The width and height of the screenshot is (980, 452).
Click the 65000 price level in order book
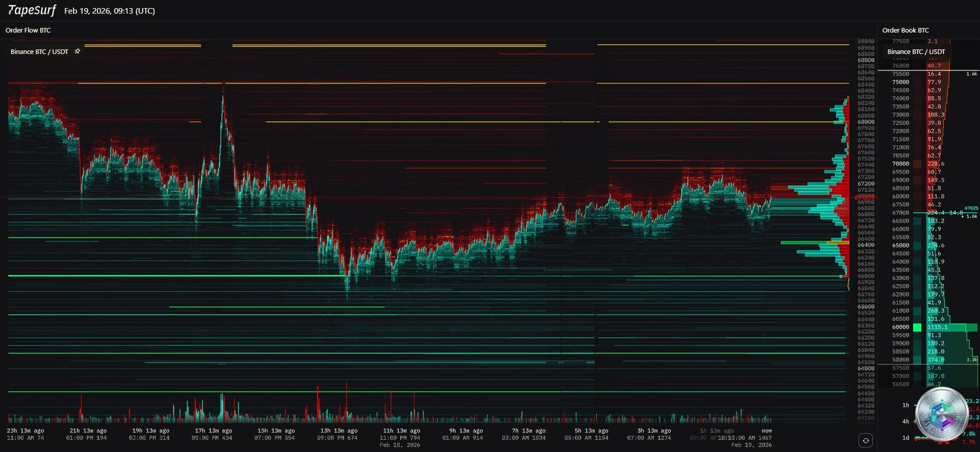(900, 245)
